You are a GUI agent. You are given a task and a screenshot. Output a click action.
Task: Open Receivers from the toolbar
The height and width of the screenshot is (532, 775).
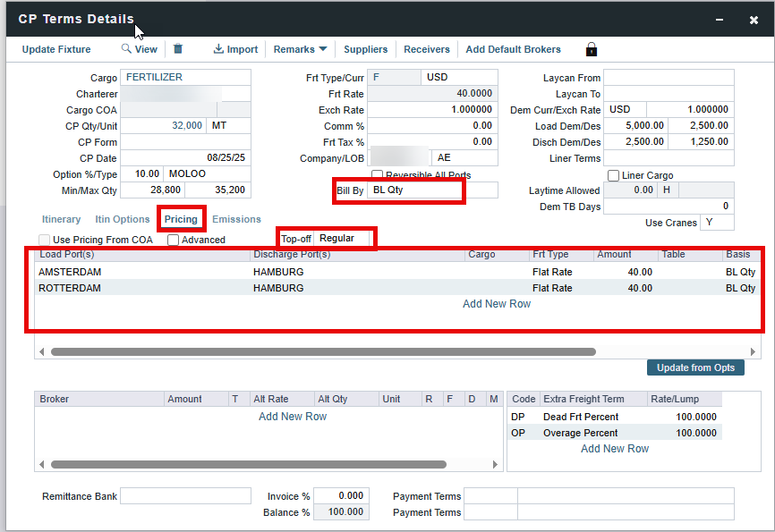(x=427, y=49)
